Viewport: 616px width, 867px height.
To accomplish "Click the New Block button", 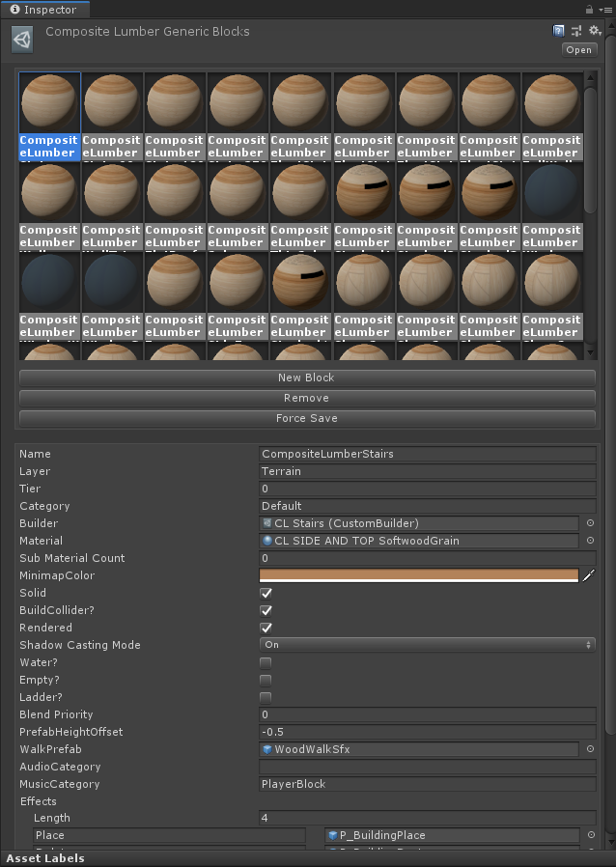I will 307,378.
